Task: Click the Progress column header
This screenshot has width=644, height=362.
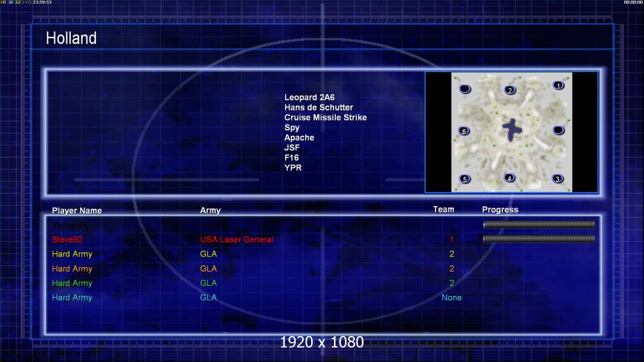Action: pos(500,210)
